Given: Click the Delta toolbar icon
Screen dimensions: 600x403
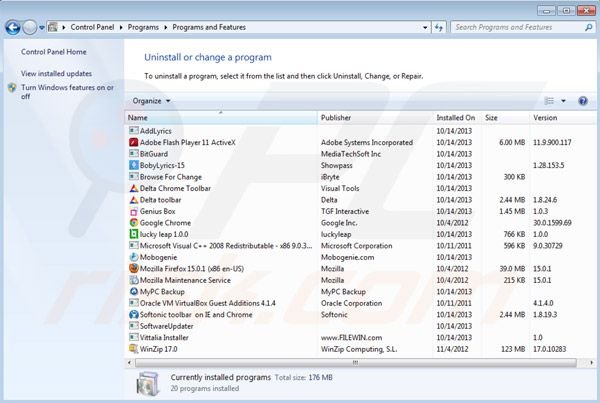Looking at the screenshot, I should pos(134,199).
